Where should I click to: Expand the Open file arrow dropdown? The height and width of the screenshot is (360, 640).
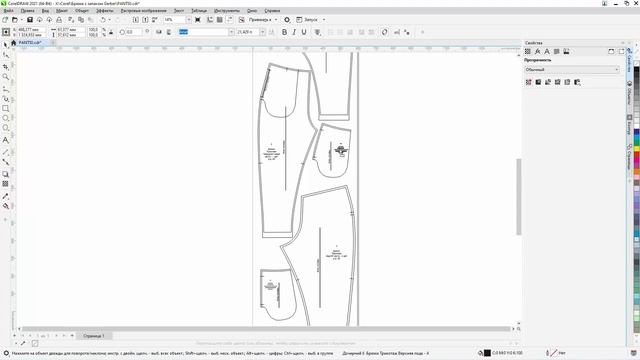click(x=21, y=20)
